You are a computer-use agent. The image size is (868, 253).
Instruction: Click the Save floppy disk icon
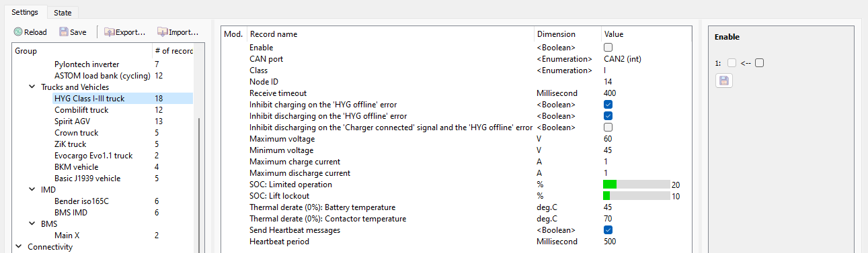click(63, 32)
